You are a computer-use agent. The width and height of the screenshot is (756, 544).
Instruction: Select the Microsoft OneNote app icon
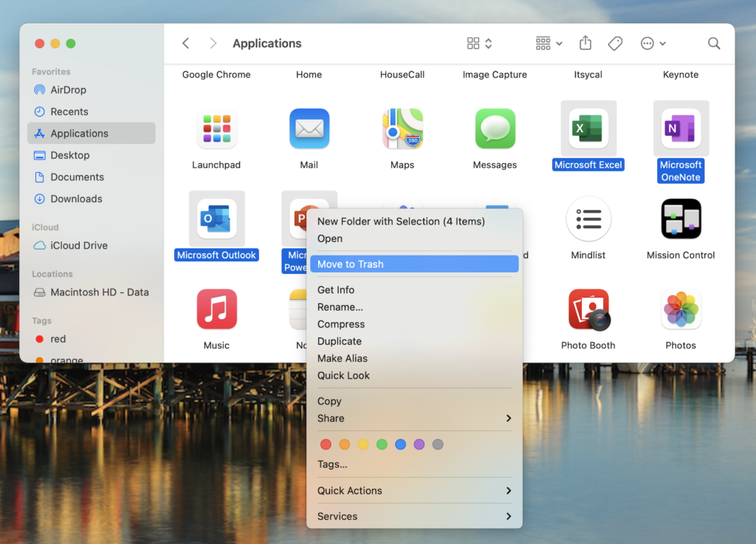click(681, 129)
